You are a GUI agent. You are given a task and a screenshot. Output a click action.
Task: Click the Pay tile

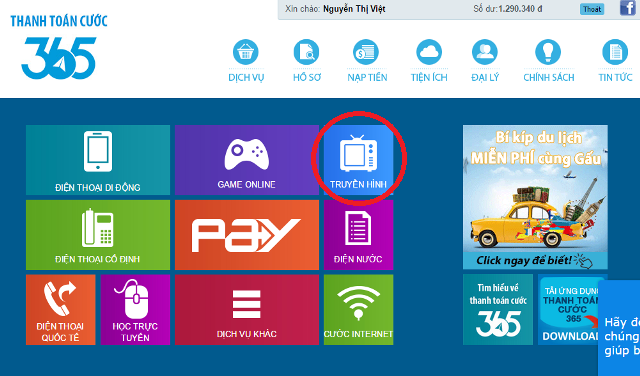tap(247, 235)
